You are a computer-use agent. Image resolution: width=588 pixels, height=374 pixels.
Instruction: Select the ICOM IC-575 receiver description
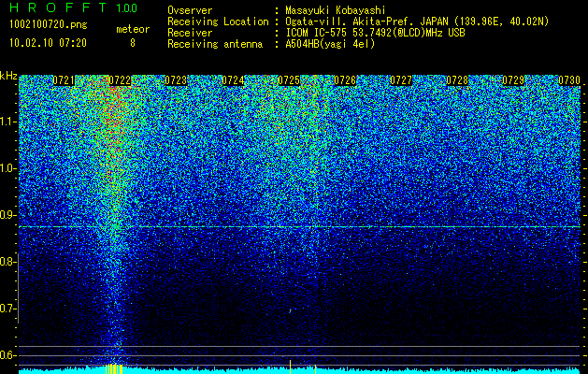point(375,33)
